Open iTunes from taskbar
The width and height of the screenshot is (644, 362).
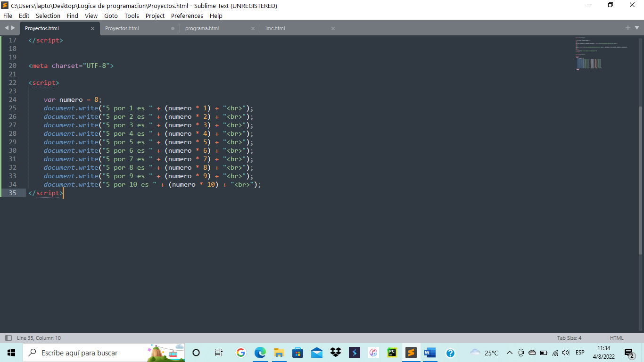pos(373,353)
